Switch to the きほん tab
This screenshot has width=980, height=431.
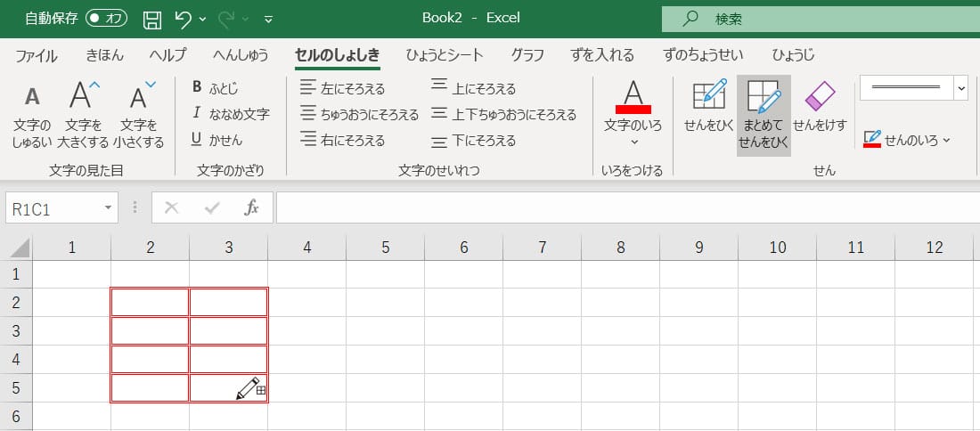tap(104, 55)
